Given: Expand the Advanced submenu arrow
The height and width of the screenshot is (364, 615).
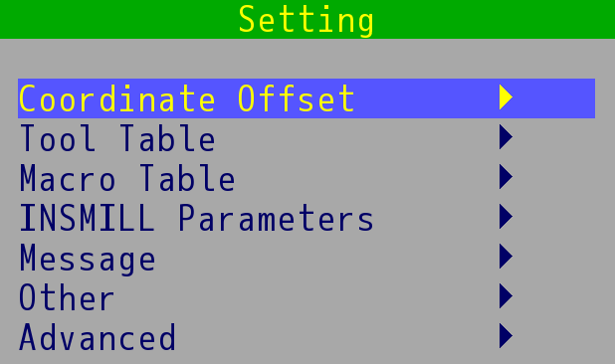Looking at the screenshot, I should click(506, 336).
